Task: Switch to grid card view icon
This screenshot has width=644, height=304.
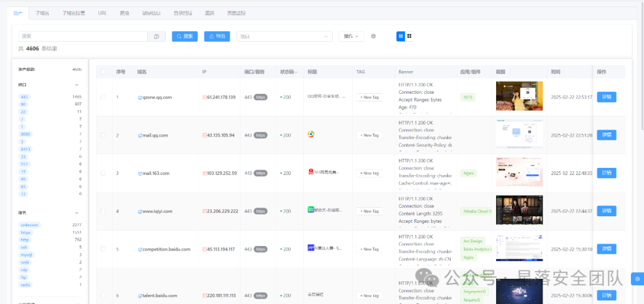Action: tap(409, 36)
